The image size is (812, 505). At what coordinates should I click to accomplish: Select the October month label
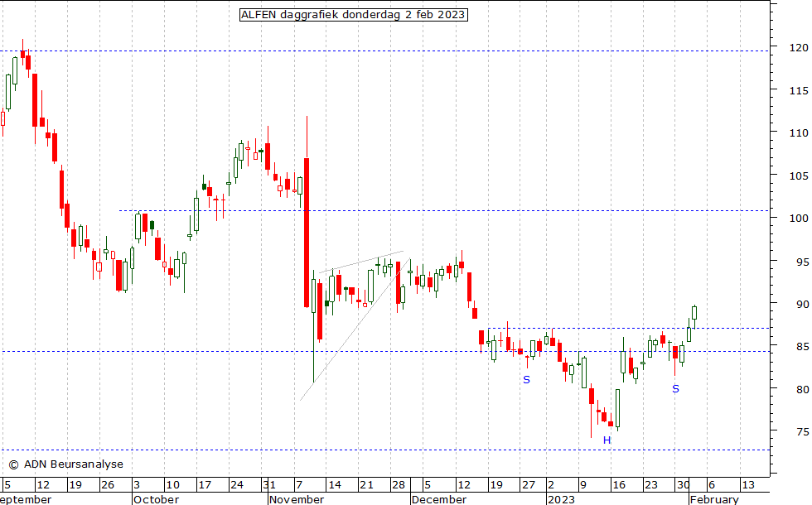pyautogui.click(x=157, y=499)
